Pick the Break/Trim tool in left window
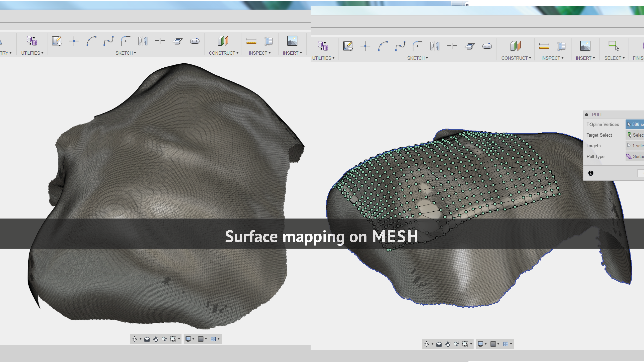 (160, 41)
